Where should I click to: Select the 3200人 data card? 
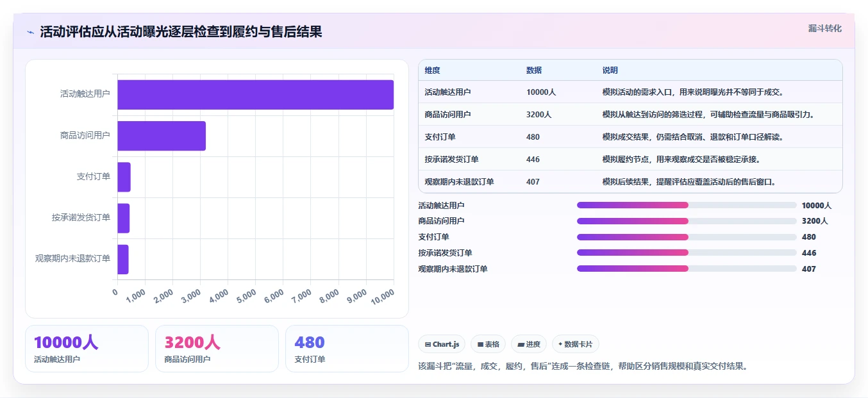[x=217, y=349]
